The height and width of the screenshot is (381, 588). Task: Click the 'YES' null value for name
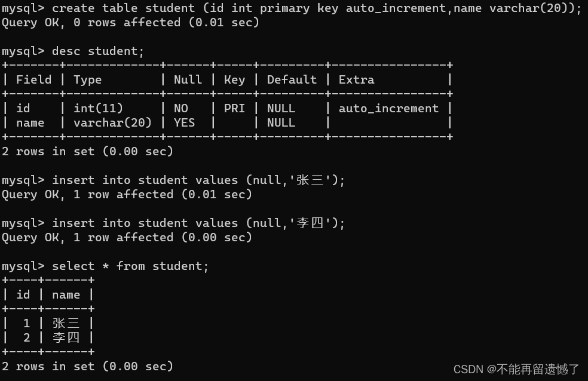click(184, 123)
